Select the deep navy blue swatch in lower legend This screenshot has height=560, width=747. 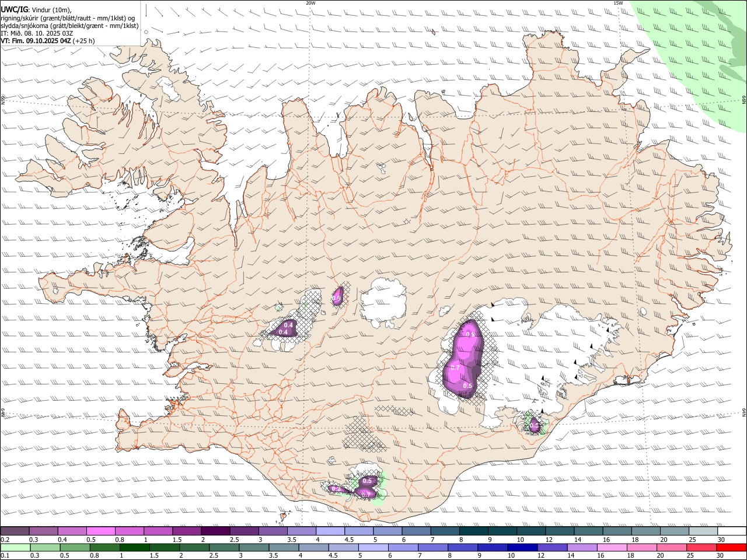[x=522, y=548]
